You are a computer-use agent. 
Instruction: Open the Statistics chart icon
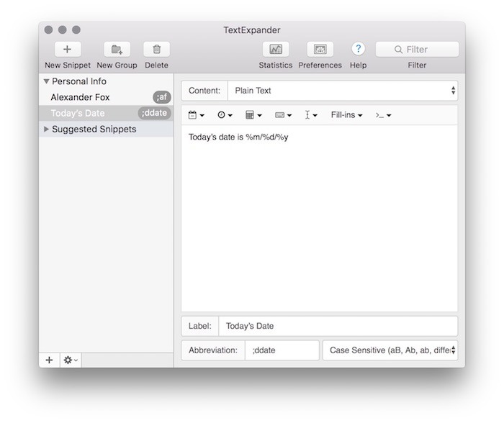(276, 49)
